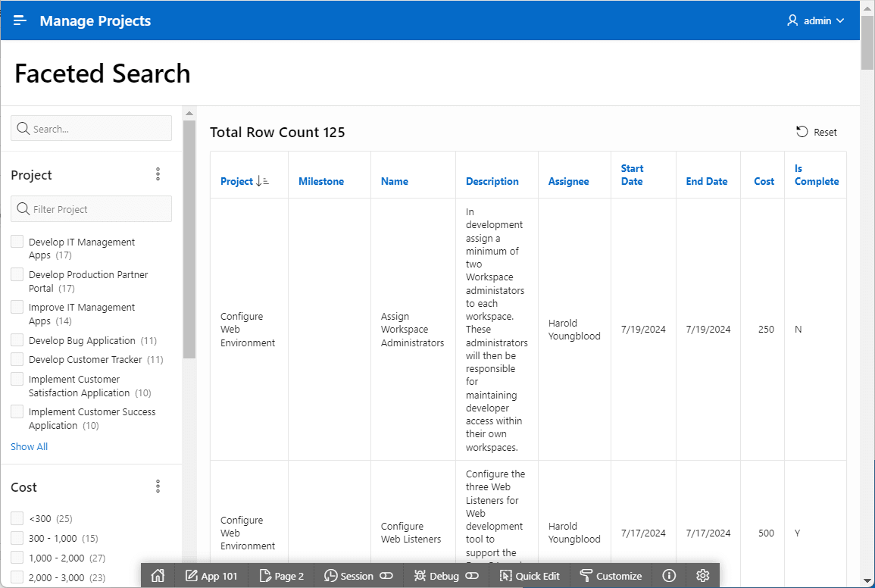Image resolution: width=875 pixels, height=588 pixels.
Task: Check the <300 cost range
Action: (17, 518)
